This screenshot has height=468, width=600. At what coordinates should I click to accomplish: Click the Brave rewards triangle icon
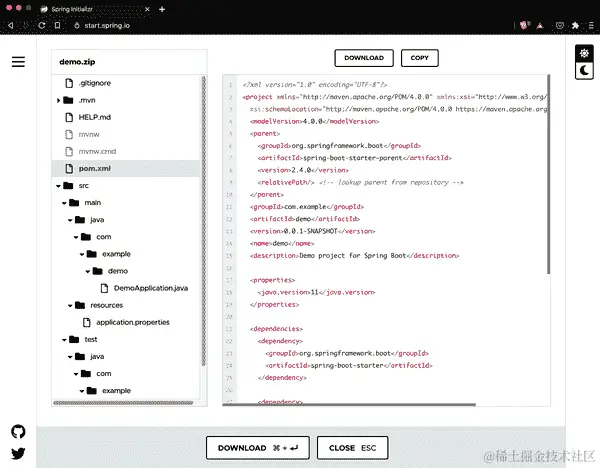coord(540,26)
